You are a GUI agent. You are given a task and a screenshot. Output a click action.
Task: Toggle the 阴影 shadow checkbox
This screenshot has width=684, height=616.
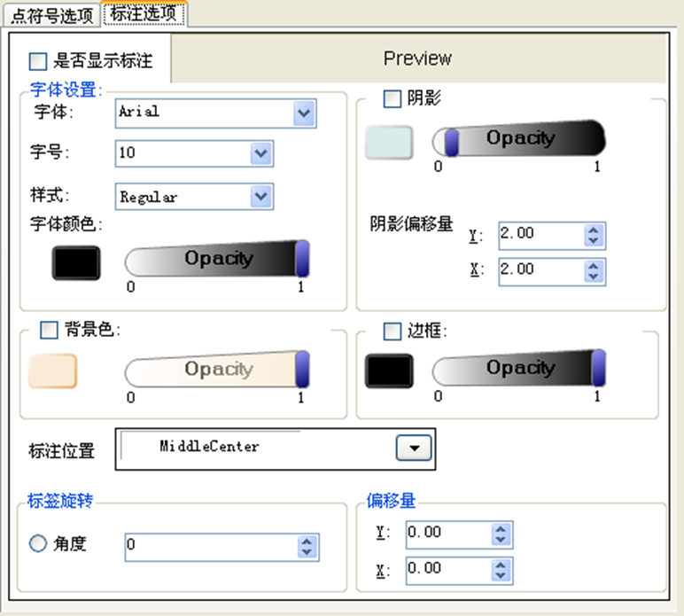point(392,99)
